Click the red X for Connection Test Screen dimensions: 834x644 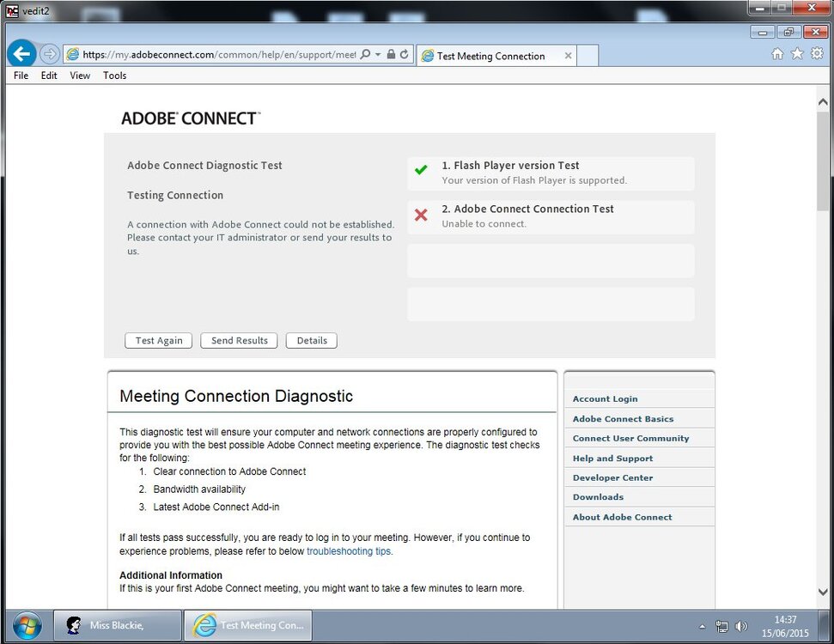(x=421, y=215)
